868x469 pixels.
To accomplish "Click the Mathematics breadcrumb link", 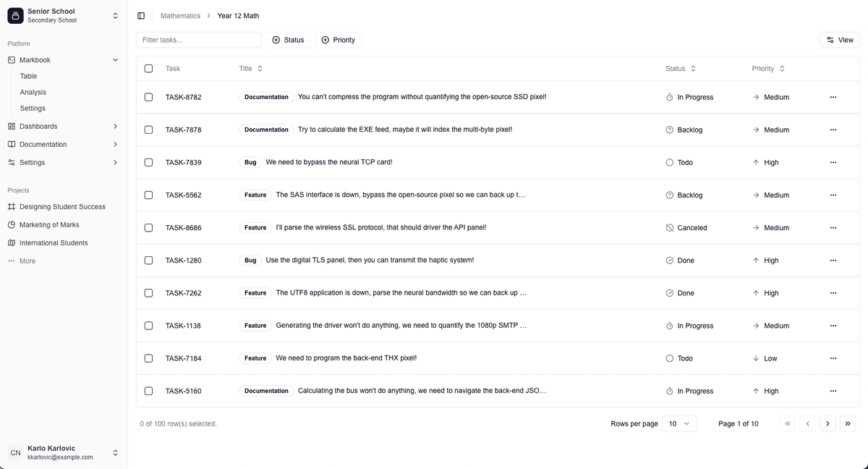I will (180, 15).
